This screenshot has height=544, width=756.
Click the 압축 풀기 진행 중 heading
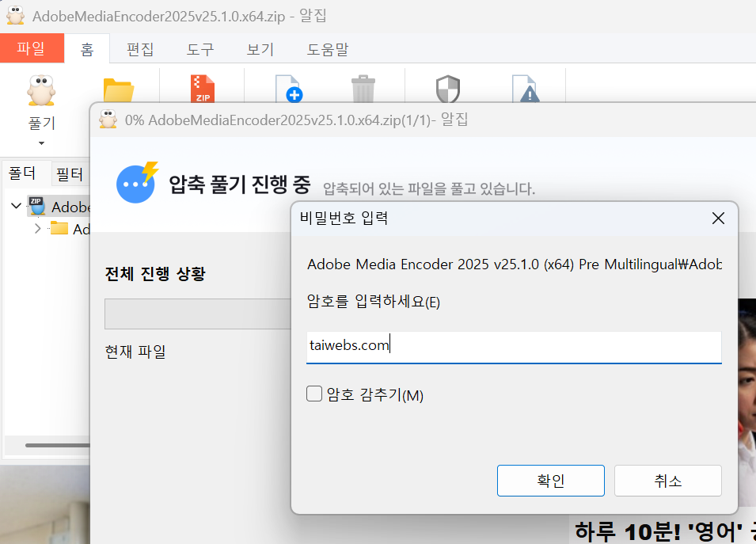pyautogui.click(x=240, y=185)
